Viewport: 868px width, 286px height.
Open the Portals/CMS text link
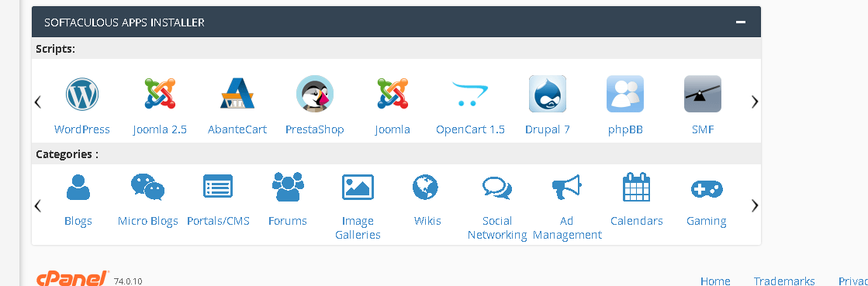[218, 221]
